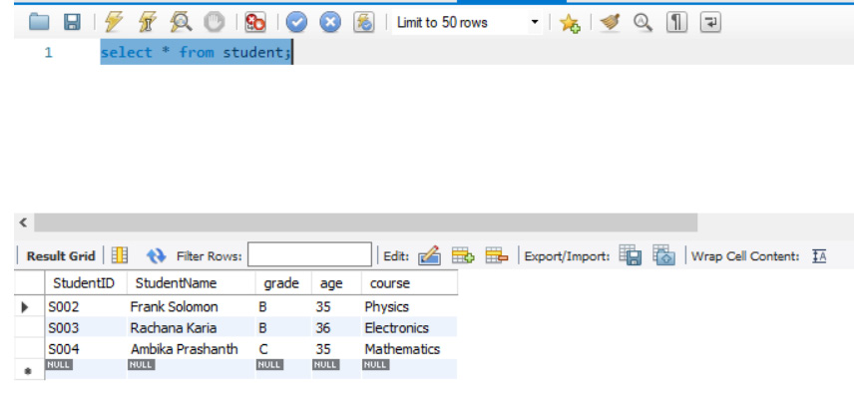Viewport: 868px width, 417px height.
Task: Beautify query with broom icon
Action: click(x=610, y=22)
